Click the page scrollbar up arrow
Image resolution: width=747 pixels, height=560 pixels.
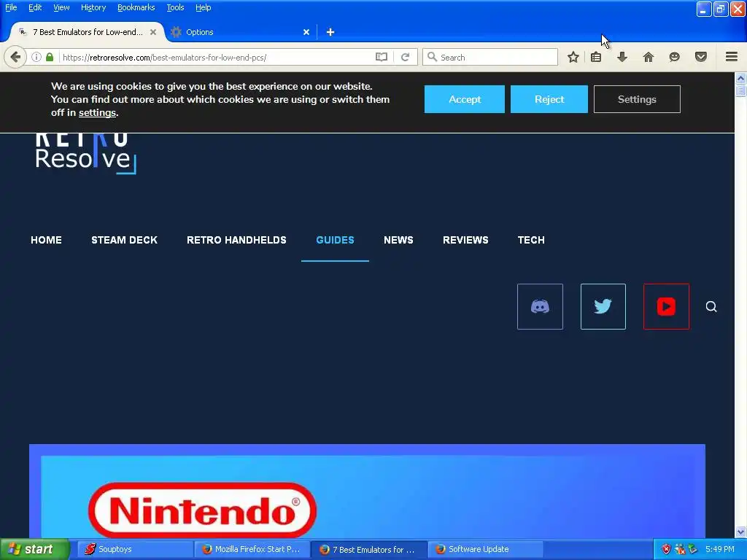click(741, 77)
